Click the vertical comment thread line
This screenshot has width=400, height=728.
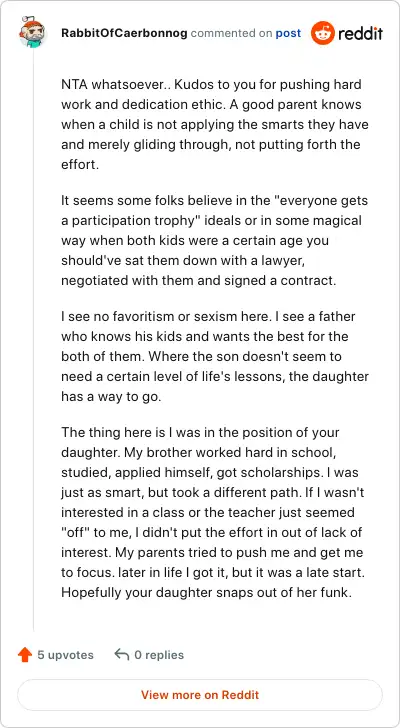[33, 339]
